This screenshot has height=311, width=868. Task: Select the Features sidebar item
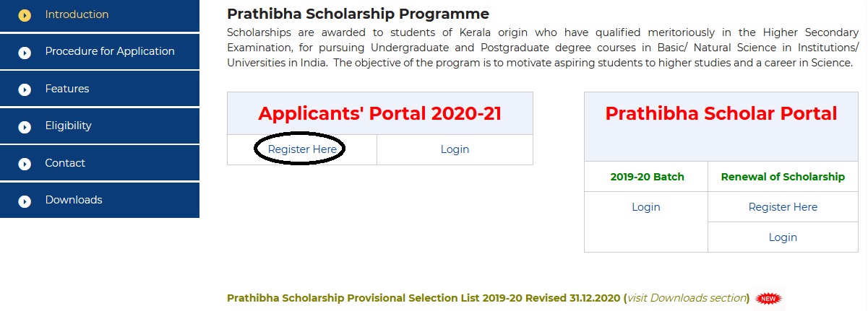(x=100, y=89)
